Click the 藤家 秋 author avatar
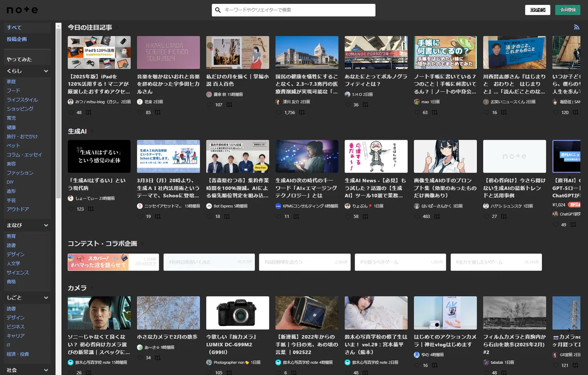 point(209,94)
